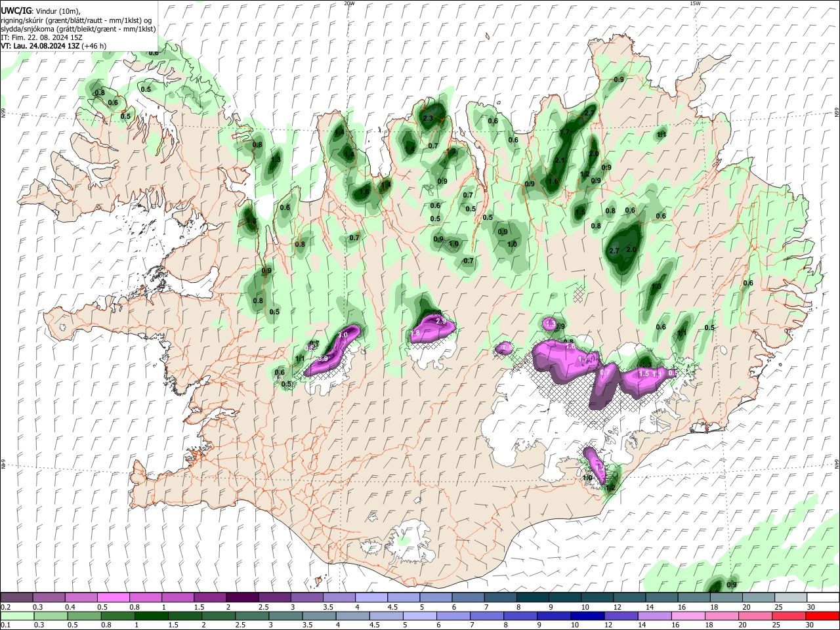Image resolution: width=840 pixels, height=630 pixels.
Task: Click the 0.2 swatch on upper snow scale
Action: coord(16,598)
